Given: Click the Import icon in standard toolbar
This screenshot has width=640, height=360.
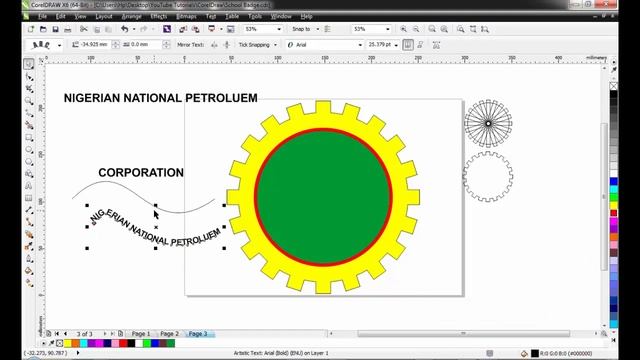Looking at the screenshot, I should point(183,29).
